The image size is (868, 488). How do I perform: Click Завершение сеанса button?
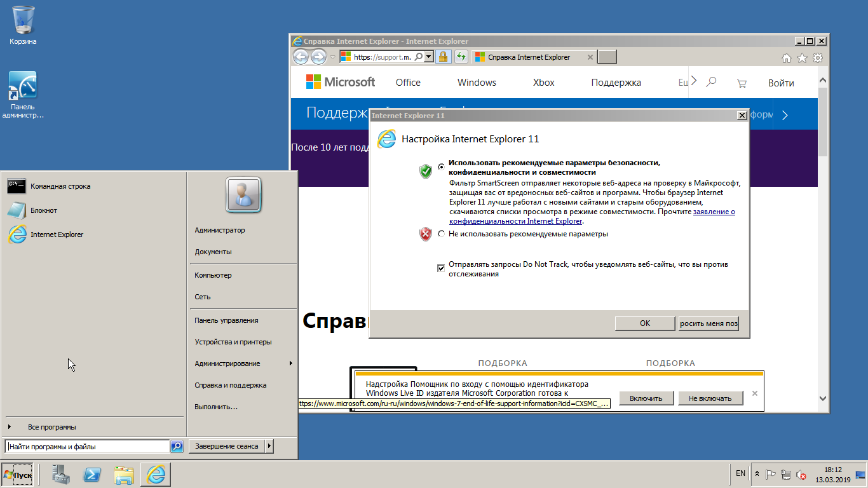(x=227, y=446)
